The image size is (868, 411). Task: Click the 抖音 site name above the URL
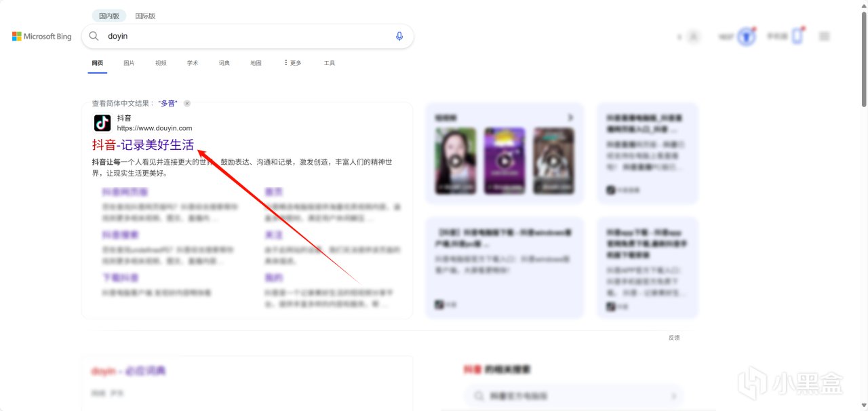point(123,118)
